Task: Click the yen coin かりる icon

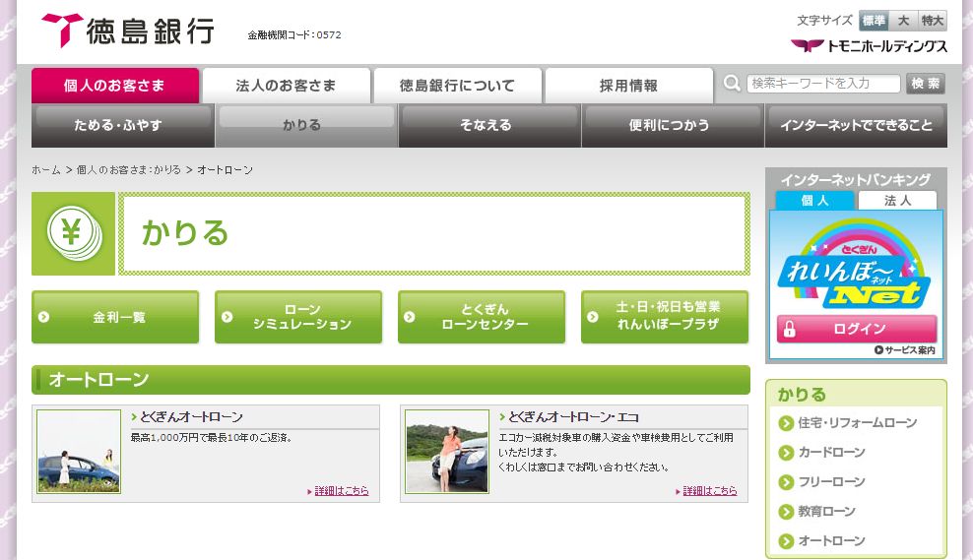Action: 73,233
